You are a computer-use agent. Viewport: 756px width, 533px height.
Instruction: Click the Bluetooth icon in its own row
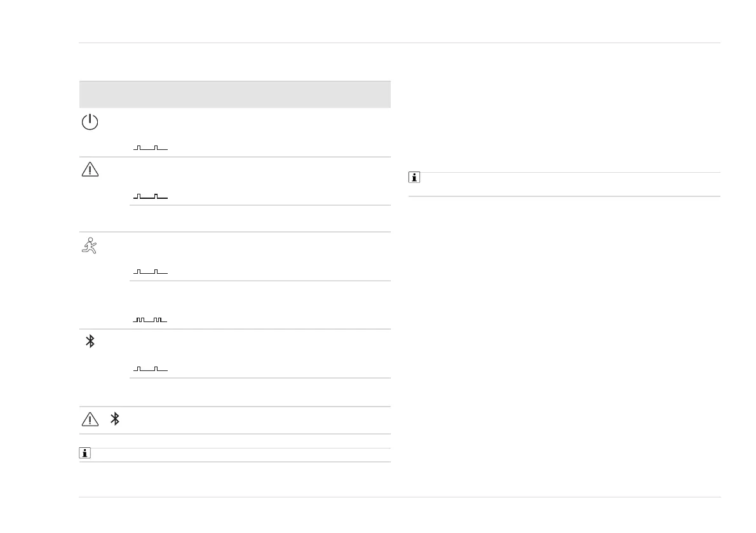coord(90,341)
